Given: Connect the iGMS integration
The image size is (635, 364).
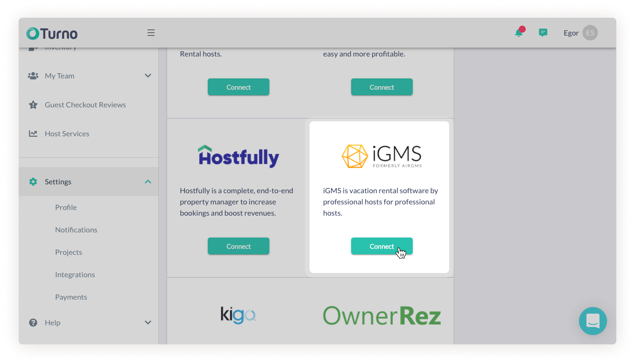Looking at the screenshot, I should tap(382, 246).
